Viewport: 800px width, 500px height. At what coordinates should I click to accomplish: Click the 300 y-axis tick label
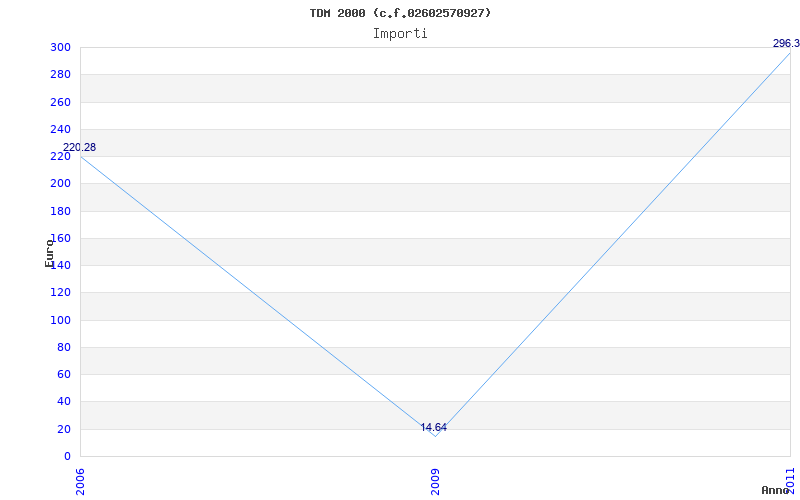tap(60, 48)
